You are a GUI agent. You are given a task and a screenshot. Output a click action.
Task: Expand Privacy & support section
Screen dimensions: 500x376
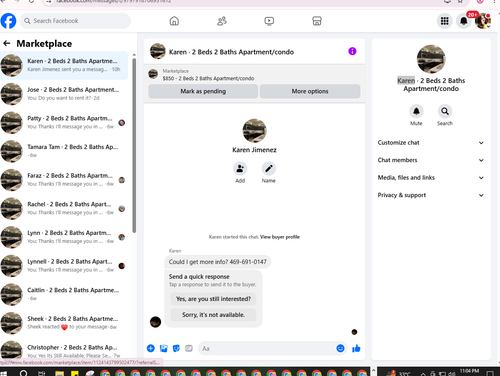coord(431,195)
